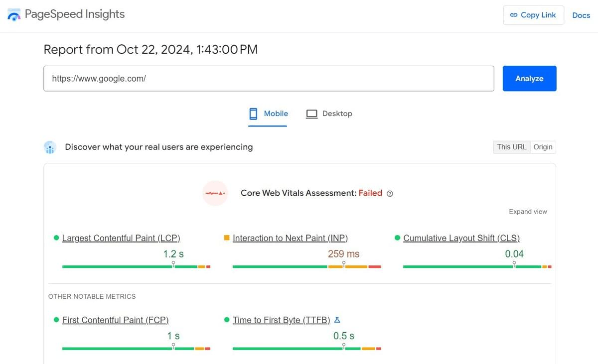Click the red Core Web Vitals pulse icon
The height and width of the screenshot is (364, 598).
[215, 193]
